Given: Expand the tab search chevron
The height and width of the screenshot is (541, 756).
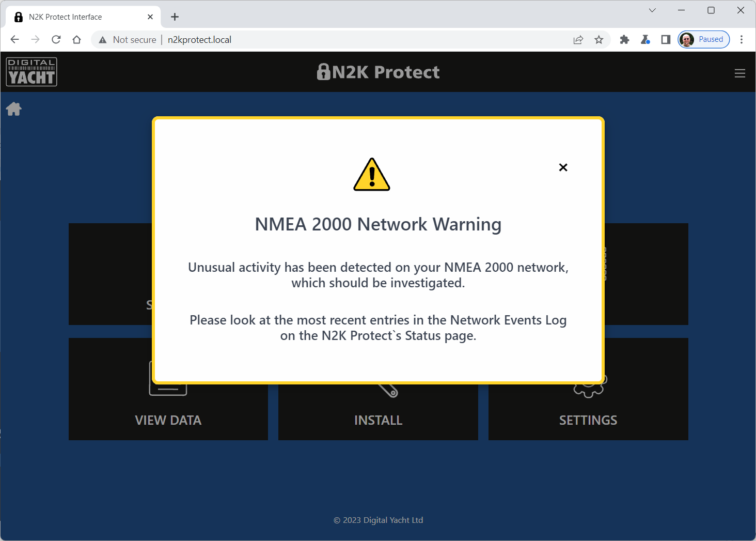Looking at the screenshot, I should coord(652,10).
